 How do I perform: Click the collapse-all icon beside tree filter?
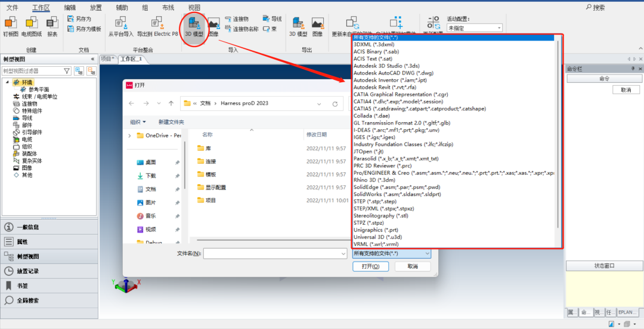click(91, 71)
